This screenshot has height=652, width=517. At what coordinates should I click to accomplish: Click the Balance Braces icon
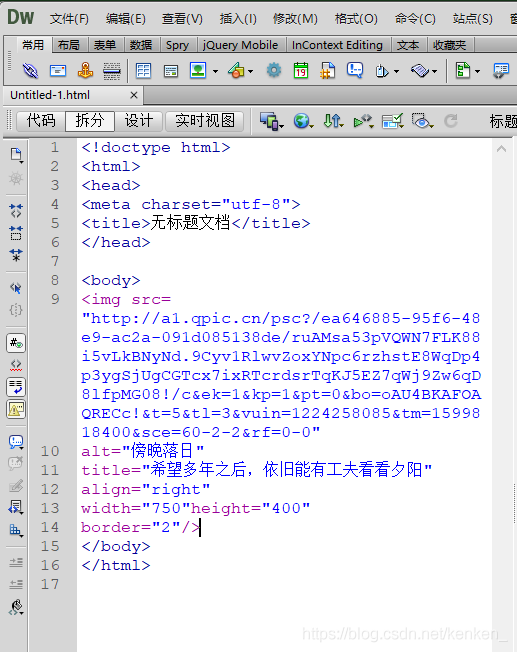16,310
